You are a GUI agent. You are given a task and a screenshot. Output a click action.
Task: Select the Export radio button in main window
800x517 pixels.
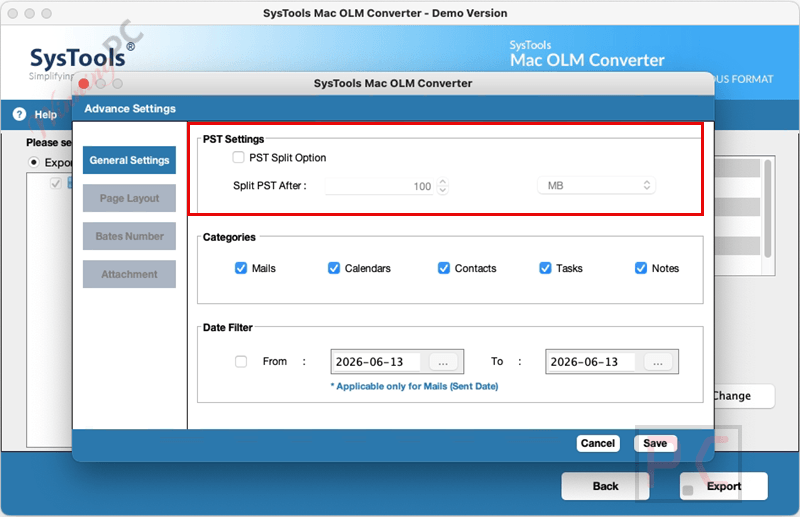tap(34, 162)
